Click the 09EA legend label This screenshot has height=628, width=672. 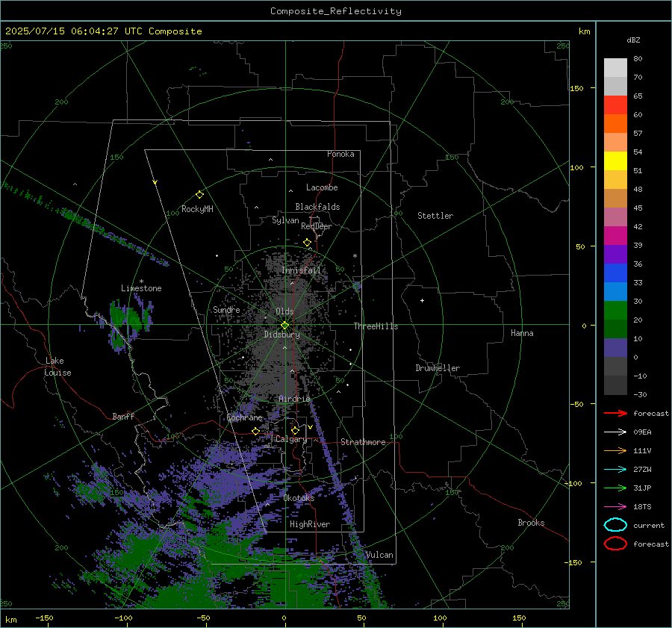coord(642,432)
